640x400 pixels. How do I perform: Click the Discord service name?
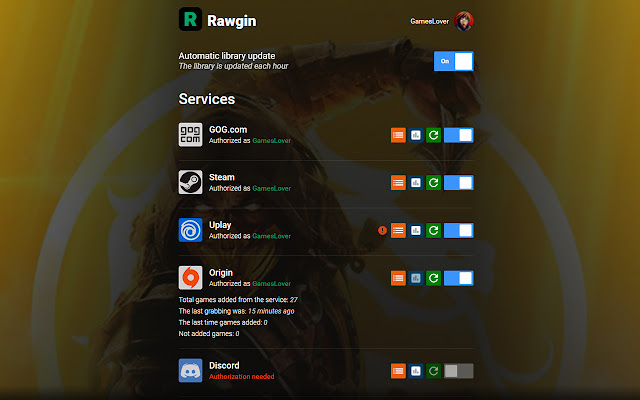tap(224, 365)
